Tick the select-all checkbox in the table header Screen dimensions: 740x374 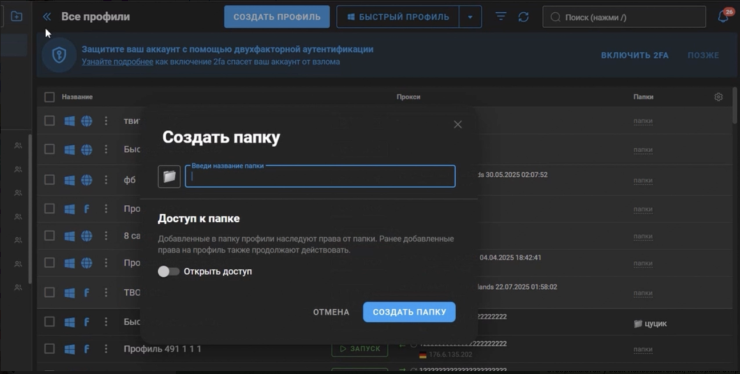[49, 97]
